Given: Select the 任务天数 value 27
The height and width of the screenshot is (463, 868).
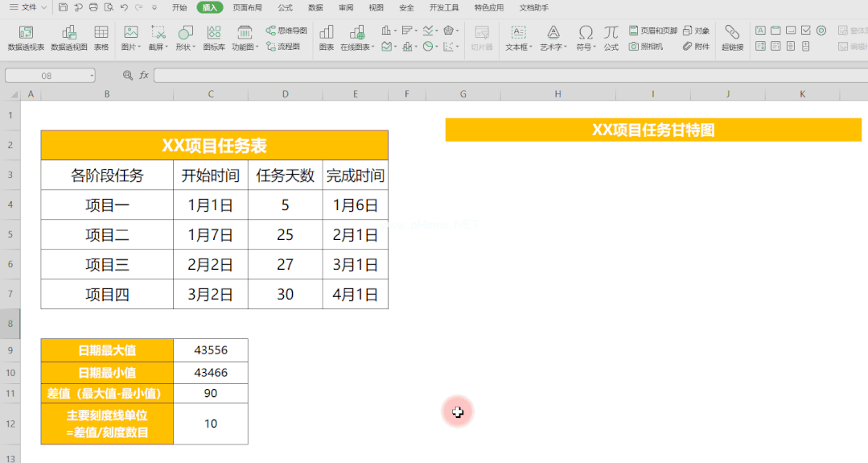Looking at the screenshot, I should [285, 264].
